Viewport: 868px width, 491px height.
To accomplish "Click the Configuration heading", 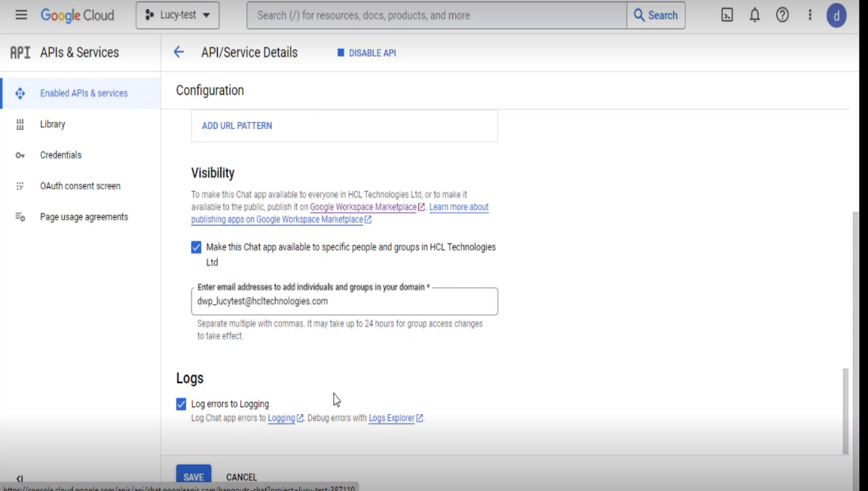I will point(209,91).
